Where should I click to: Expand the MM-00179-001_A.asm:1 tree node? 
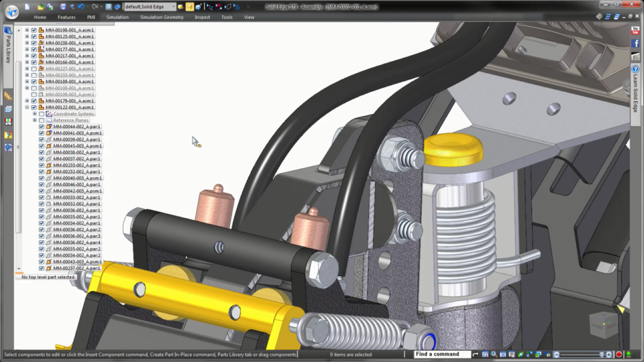27,101
